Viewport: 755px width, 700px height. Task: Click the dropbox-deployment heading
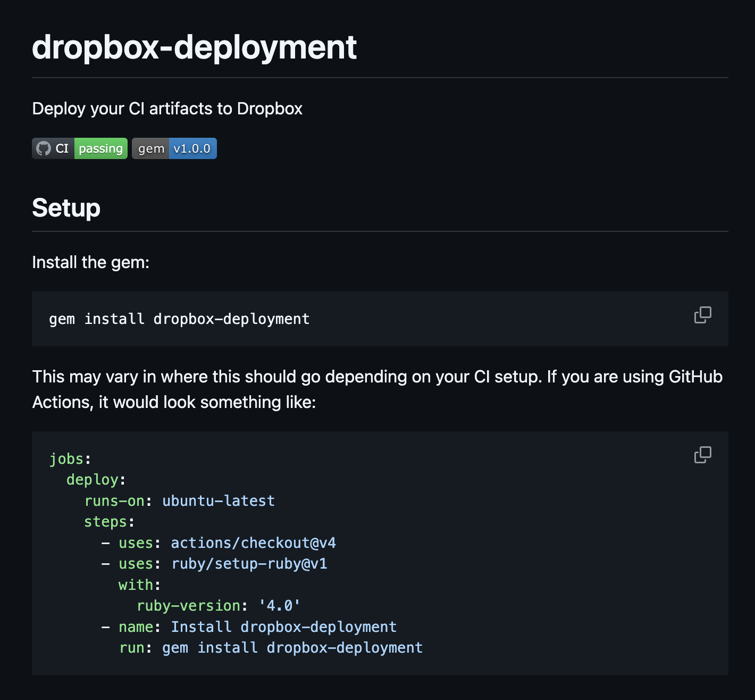(x=194, y=47)
